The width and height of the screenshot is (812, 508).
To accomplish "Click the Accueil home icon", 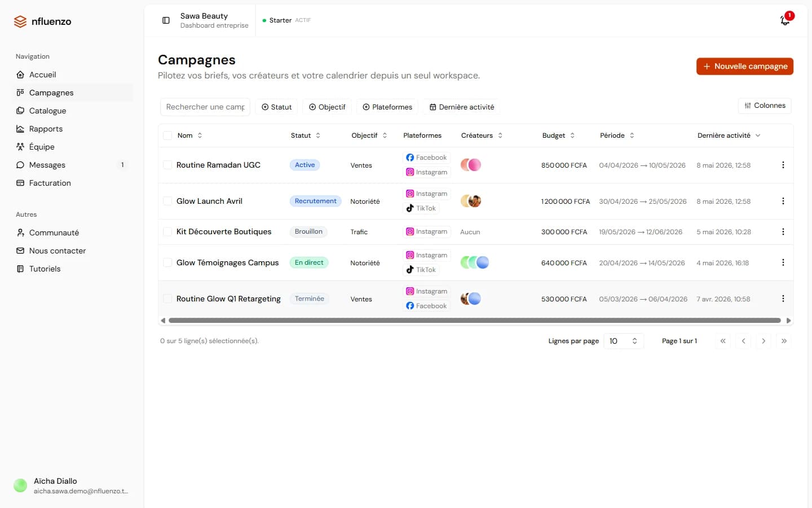I will click(x=20, y=75).
